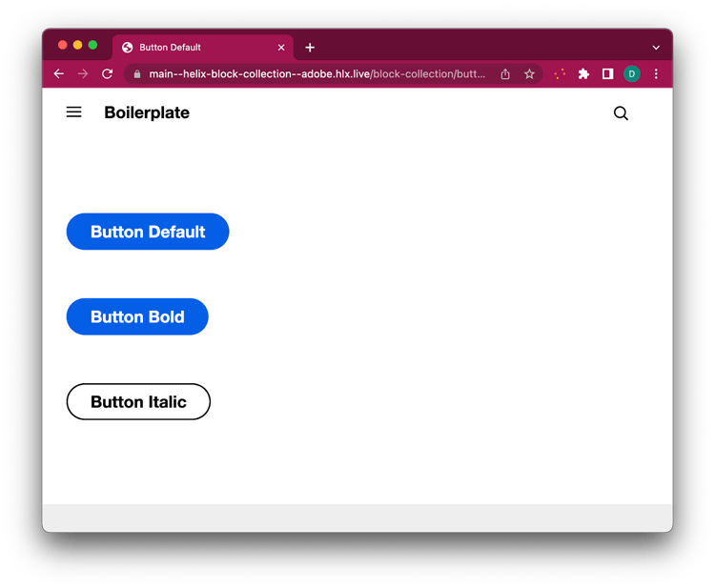This screenshot has height=588, width=715.
Task: Open the Extensions puzzle piece icon
Action: 583,73
